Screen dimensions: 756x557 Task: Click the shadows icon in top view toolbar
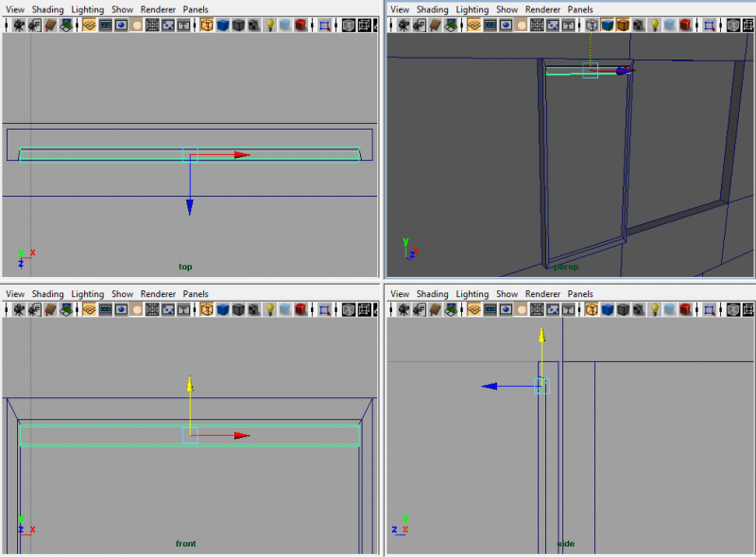[x=284, y=26]
